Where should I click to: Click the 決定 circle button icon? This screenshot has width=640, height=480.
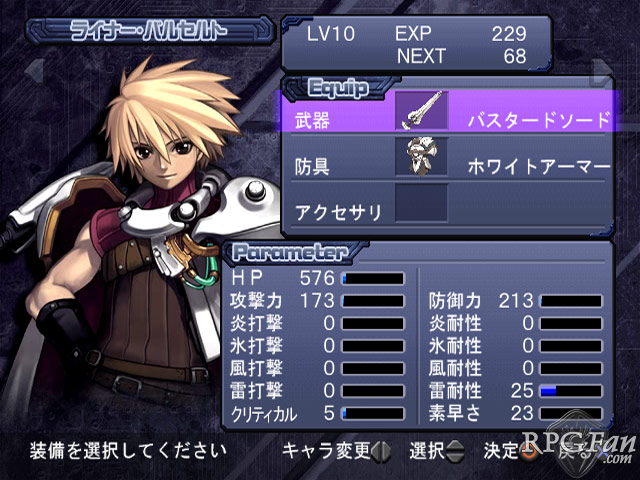coord(529,451)
